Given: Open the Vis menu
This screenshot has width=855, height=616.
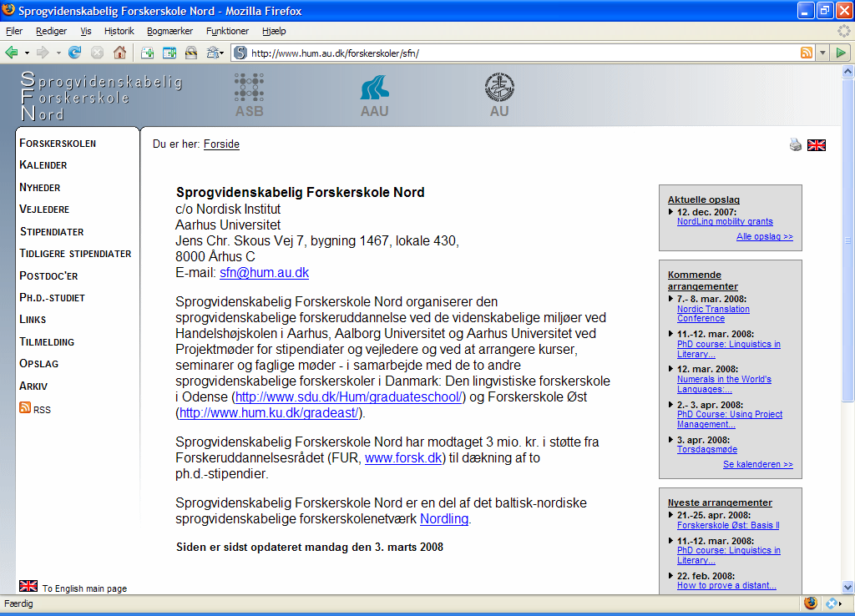Looking at the screenshot, I should point(86,31).
